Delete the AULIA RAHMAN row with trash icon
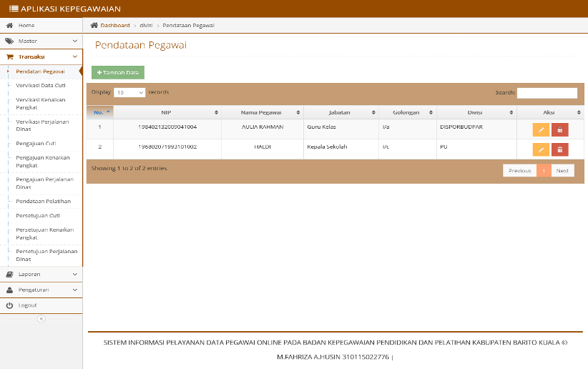Image resolution: width=588 pixels, height=369 pixels. point(560,129)
